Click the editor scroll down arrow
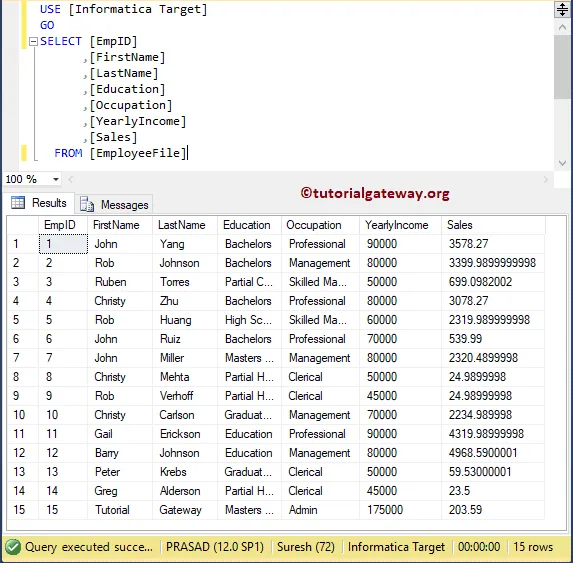Viewport: 573px width, 563px height. tap(562, 163)
